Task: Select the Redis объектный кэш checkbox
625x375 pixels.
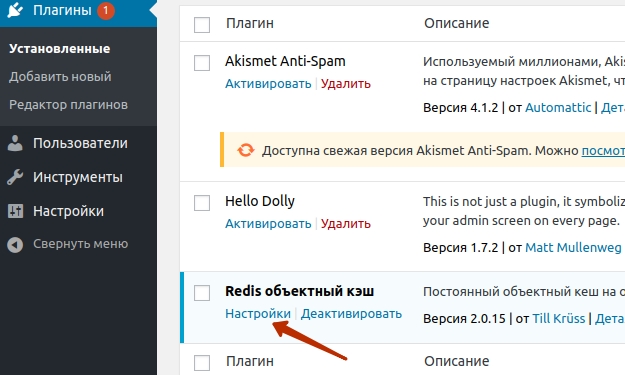Action: 202,293
